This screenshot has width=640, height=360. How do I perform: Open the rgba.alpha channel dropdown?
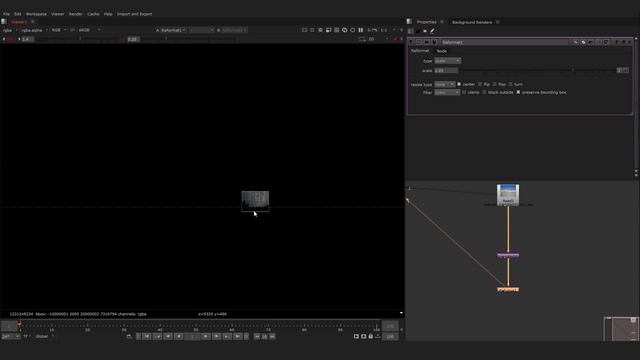34,30
